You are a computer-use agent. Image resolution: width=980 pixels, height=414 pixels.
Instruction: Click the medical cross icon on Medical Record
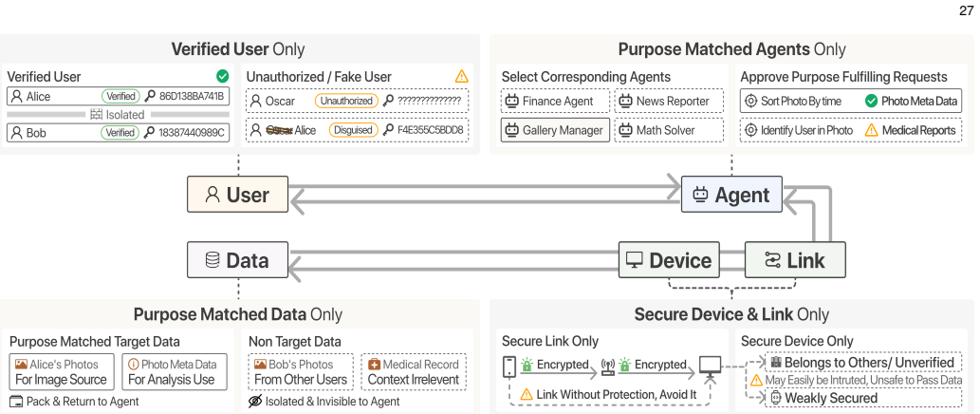tap(374, 364)
